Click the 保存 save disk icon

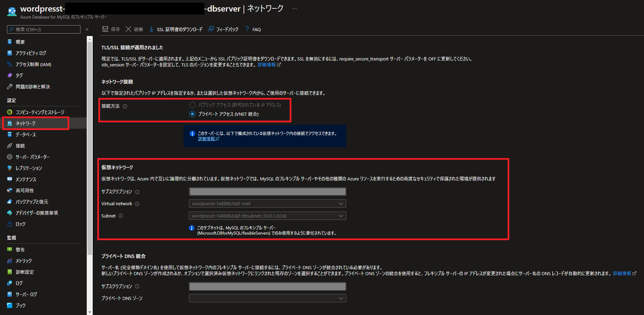point(105,29)
